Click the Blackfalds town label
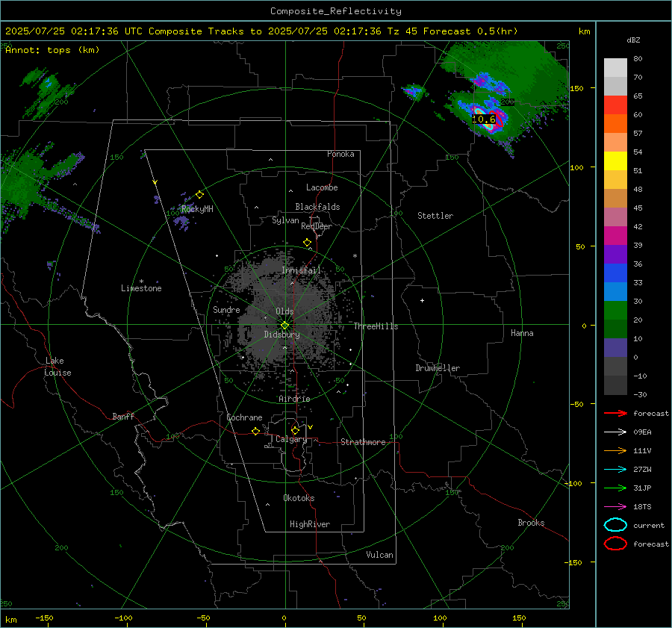The image size is (672, 628). 317,207
